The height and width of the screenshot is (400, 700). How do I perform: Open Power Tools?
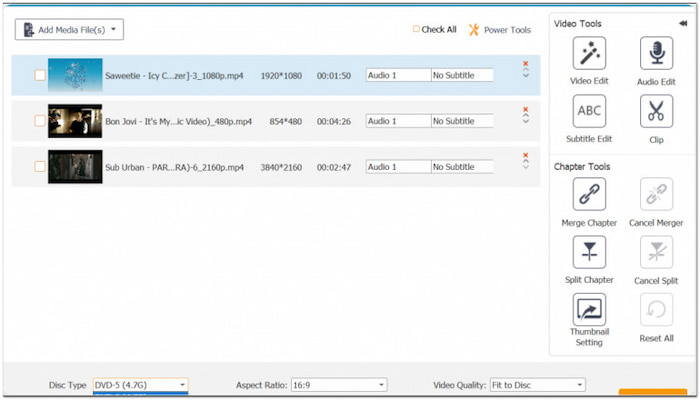coord(499,30)
